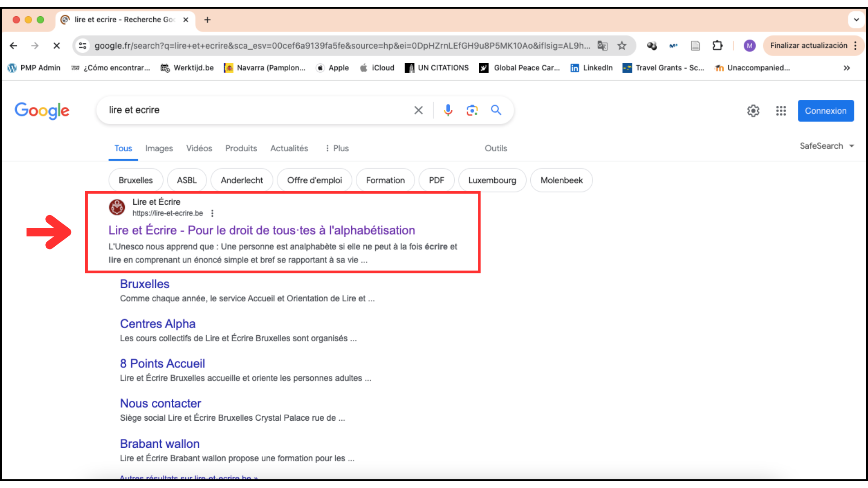868x488 pixels.
Task: Bookmark this page with star icon
Action: coord(622,46)
